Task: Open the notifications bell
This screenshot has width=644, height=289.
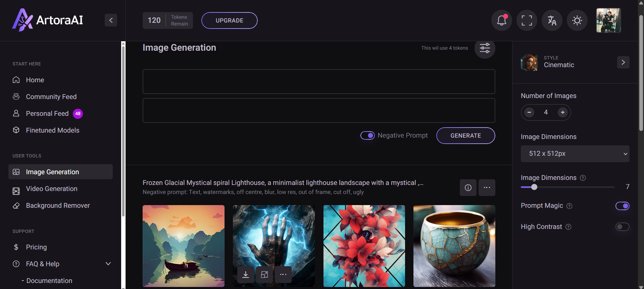Action: coord(501,20)
